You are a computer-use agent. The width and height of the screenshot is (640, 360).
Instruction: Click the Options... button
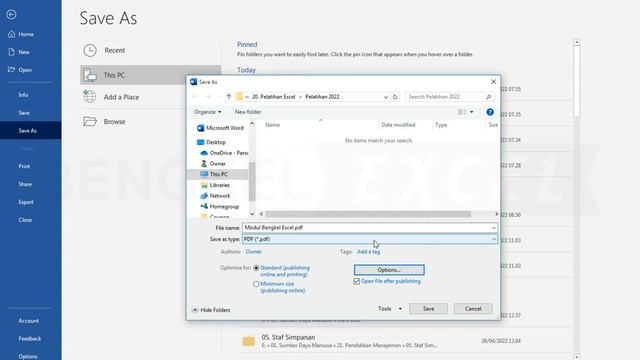(x=389, y=270)
